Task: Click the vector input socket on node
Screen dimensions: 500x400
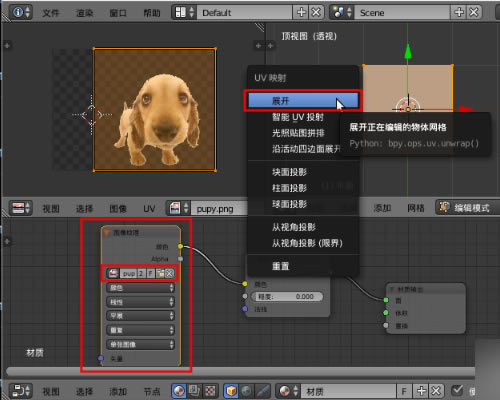Action: pyautogui.click(x=101, y=358)
